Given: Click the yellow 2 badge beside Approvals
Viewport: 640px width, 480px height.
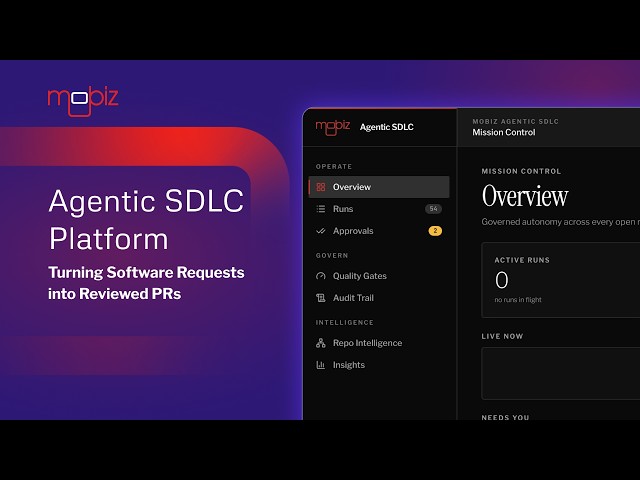Looking at the screenshot, I should pyautogui.click(x=435, y=231).
